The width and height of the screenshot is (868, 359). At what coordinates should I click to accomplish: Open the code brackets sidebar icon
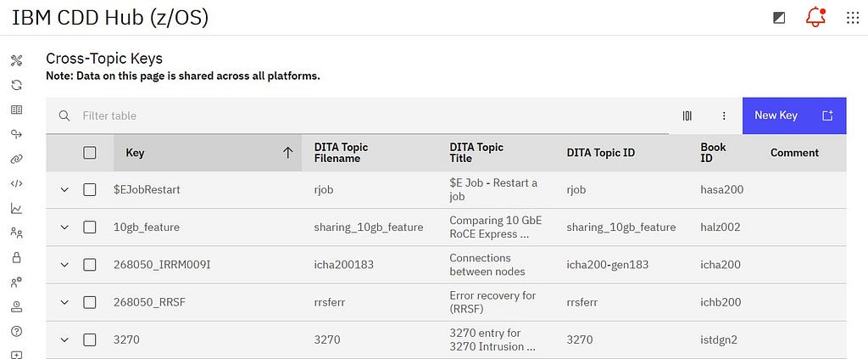[x=16, y=183]
